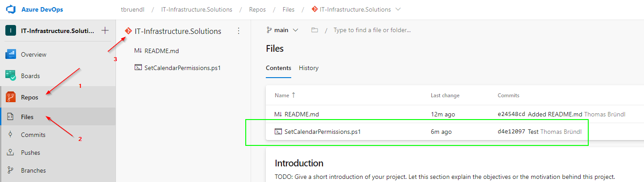Open SetCalendarPermissions.ps1 in the file list
The width and height of the screenshot is (644, 182).
pos(322,132)
